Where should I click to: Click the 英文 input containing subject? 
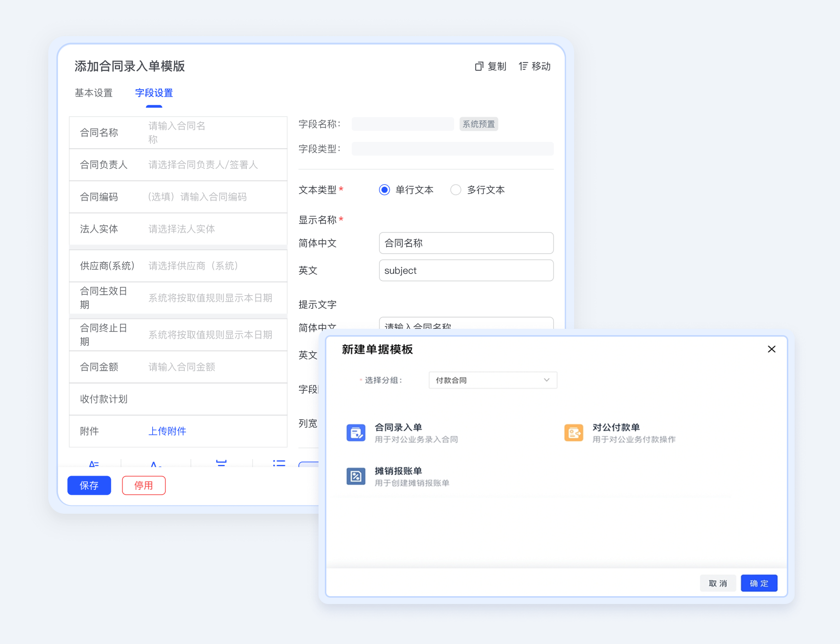[466, 270]
